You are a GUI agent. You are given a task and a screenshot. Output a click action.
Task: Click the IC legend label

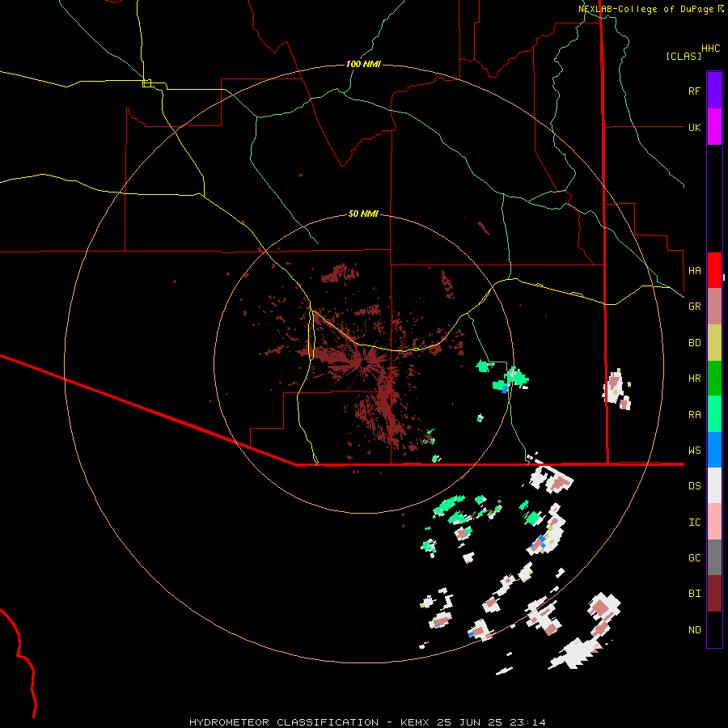click(x=694, y=523)
